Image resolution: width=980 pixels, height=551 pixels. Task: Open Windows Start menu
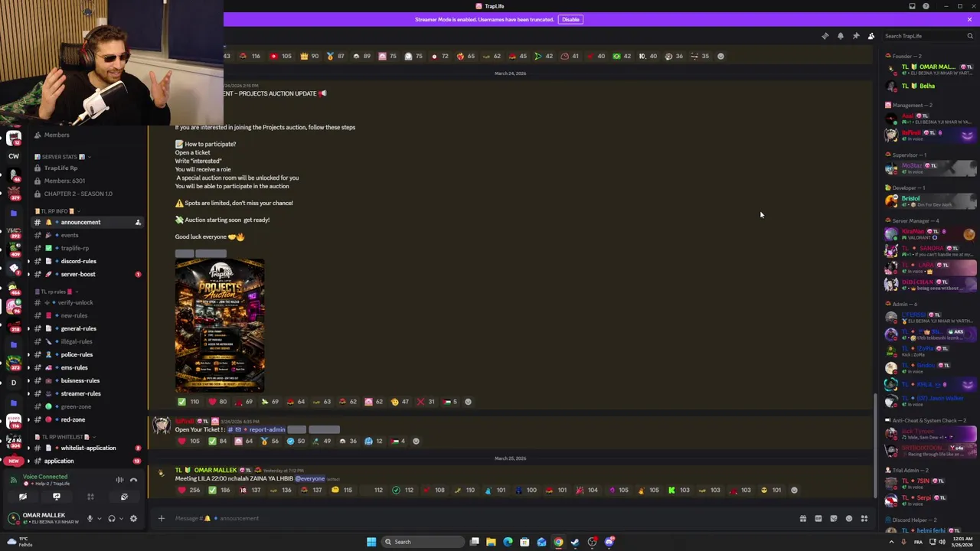[371, 542]
